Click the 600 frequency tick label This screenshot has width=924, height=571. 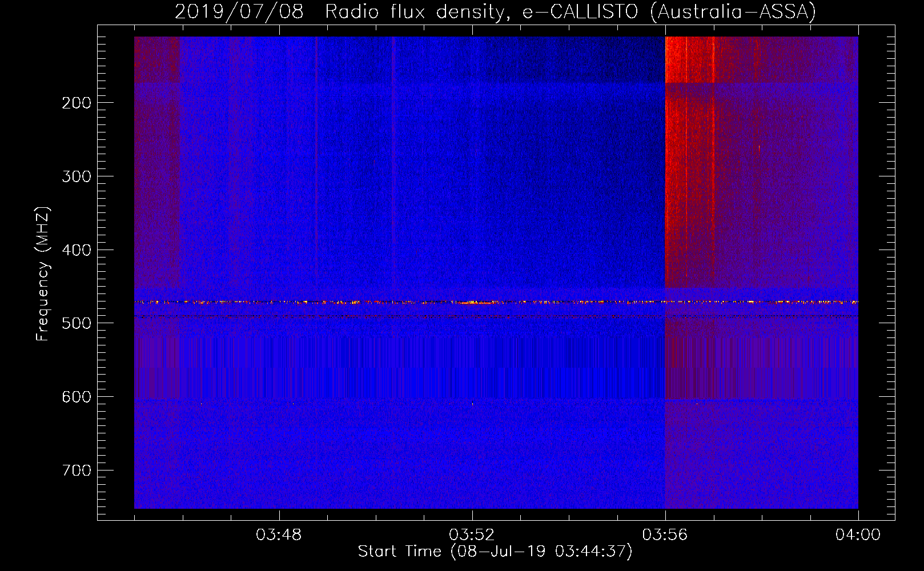coord(77,397)
